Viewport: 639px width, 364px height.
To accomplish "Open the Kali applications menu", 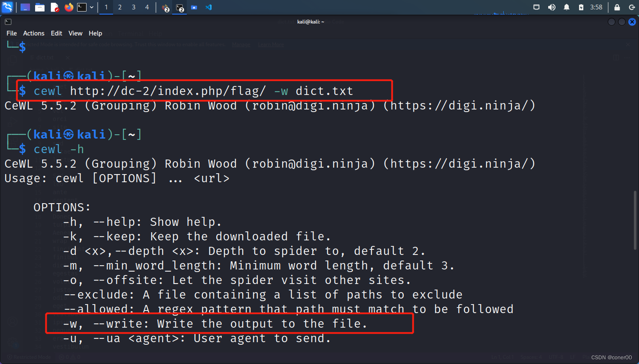I will (7, 7).
